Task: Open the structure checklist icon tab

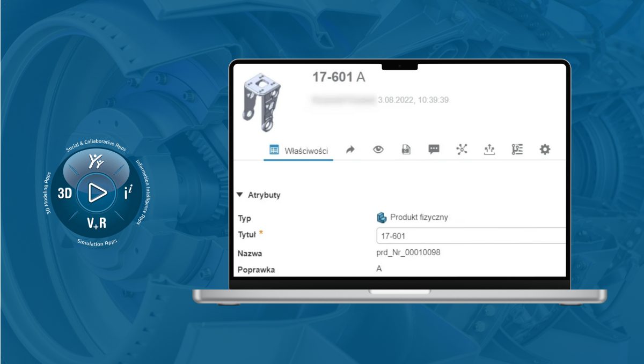Action: 517,150
